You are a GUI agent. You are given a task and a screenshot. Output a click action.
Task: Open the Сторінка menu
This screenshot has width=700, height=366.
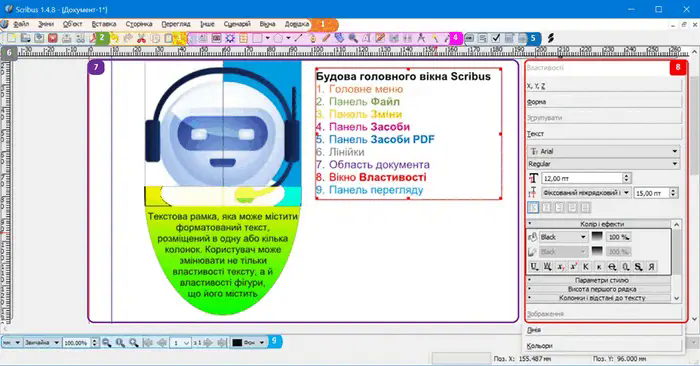[139, 24]
